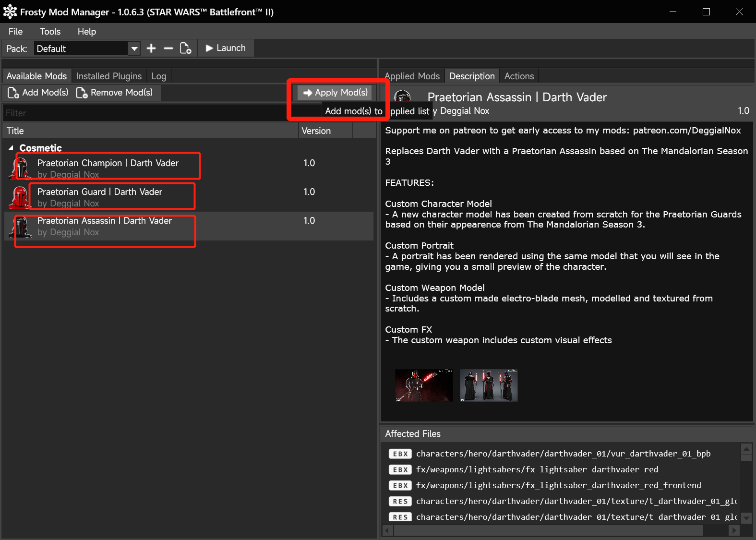Apply selected mods with Apply Mod(s)
Image resolution: width=756 pixels, height=540 pixels.
[x=336, y=93]
